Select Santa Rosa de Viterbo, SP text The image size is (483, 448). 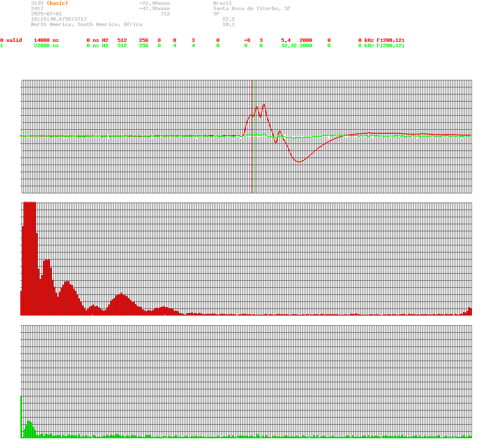[252, 9]
